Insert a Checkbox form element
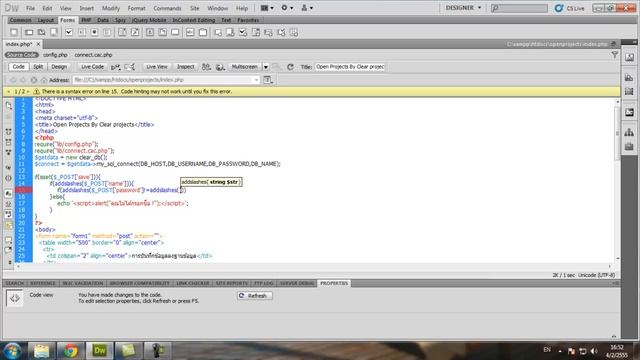This screenshot has width=640, height=360. (69, 32)
